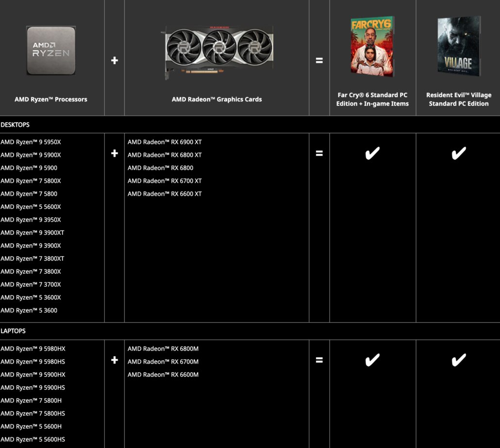Viewport: 500px width, 448px height.
Task: Select AMD Ryzen 9 5900X
Action: [x=31, y=155]
